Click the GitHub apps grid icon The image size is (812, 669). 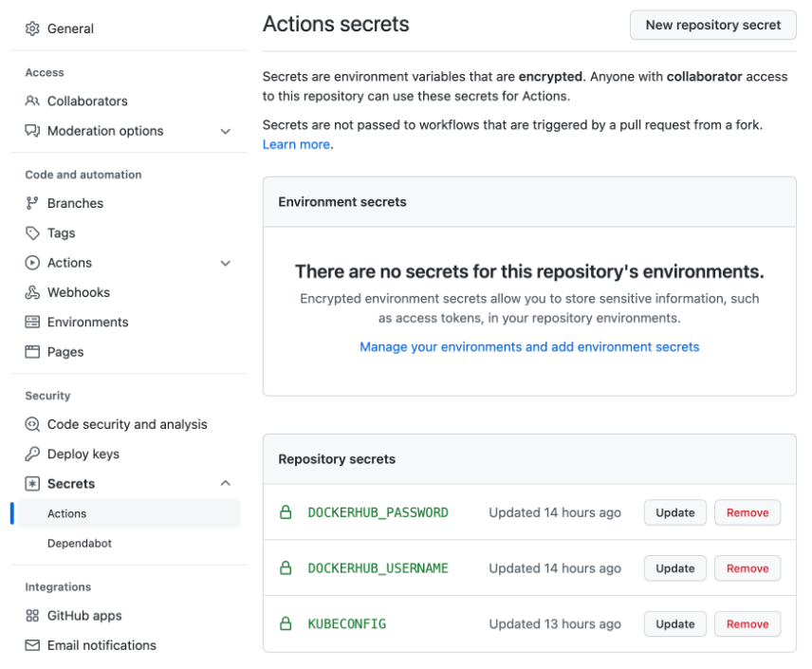point(32,616)
